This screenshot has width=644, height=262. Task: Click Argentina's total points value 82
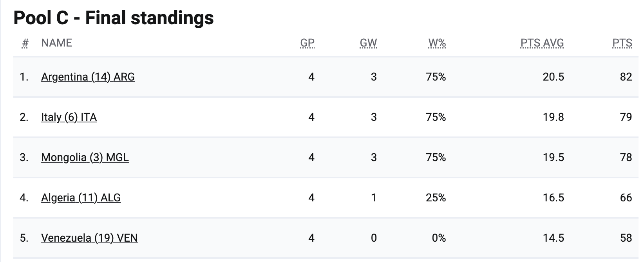tap(626, 77)
